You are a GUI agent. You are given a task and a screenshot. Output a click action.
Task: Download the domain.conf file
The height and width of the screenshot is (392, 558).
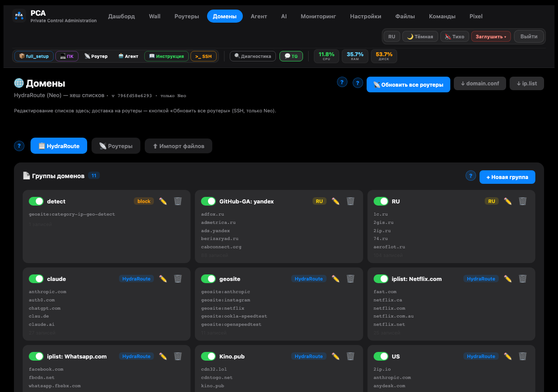click(x=480, y=83)
